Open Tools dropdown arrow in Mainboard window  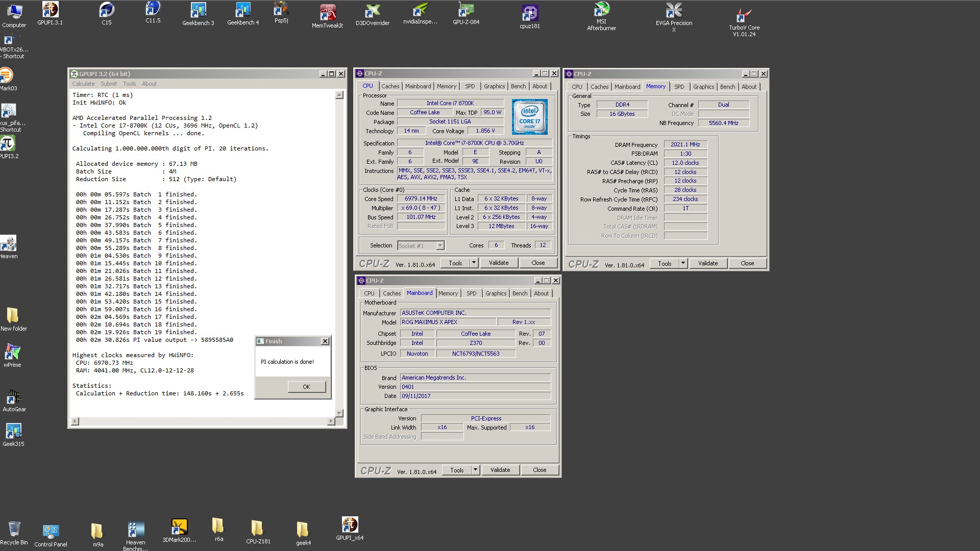[475, 470]
